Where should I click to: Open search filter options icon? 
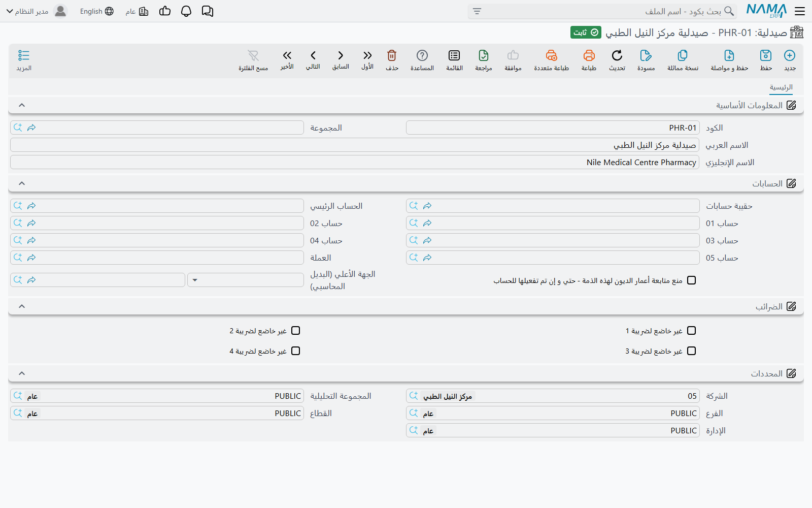pos(477,11)
